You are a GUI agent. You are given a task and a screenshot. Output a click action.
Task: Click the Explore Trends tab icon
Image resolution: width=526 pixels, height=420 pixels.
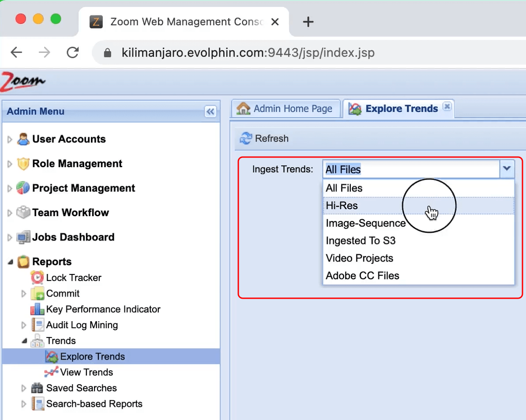click(x=355, y=109)
